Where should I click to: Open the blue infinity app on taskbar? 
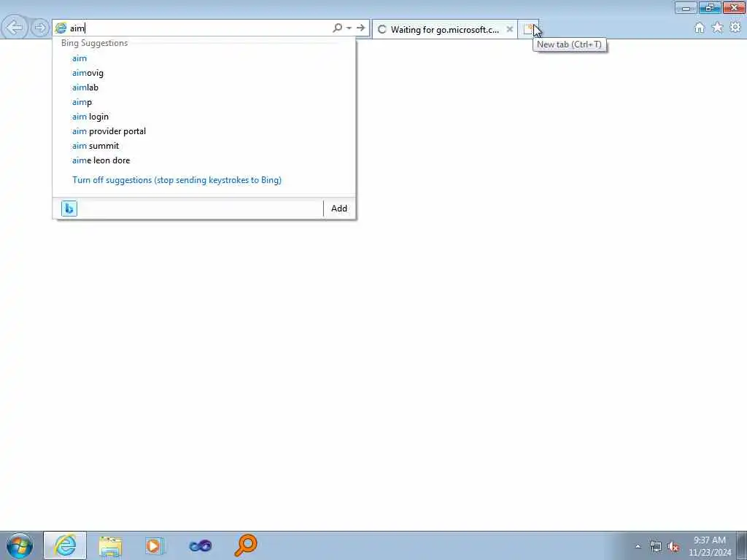[200, 545]
